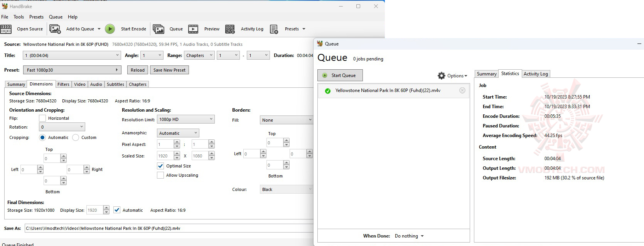Increase the cropping Top value stepper
The image size is (644, 246).
64,156
